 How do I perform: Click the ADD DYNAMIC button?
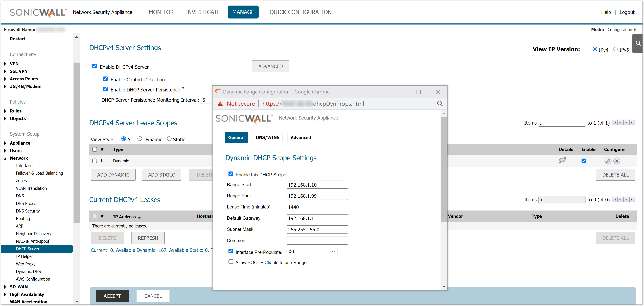pyautogui.click(x=113, y=175)
